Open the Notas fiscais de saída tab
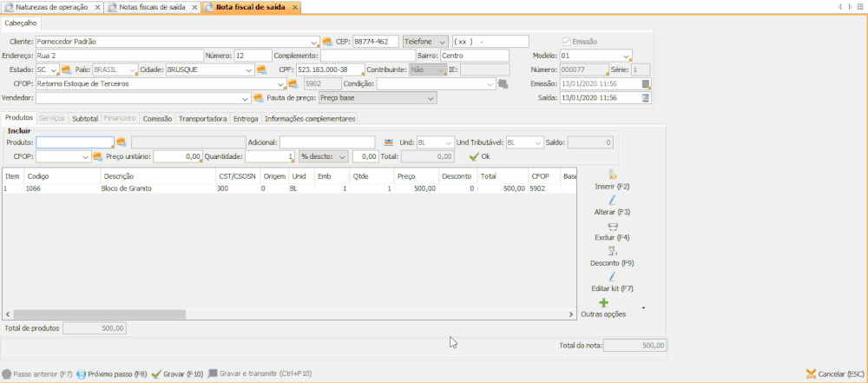Viewport: 868px width, 383px height. pos(151,7)
